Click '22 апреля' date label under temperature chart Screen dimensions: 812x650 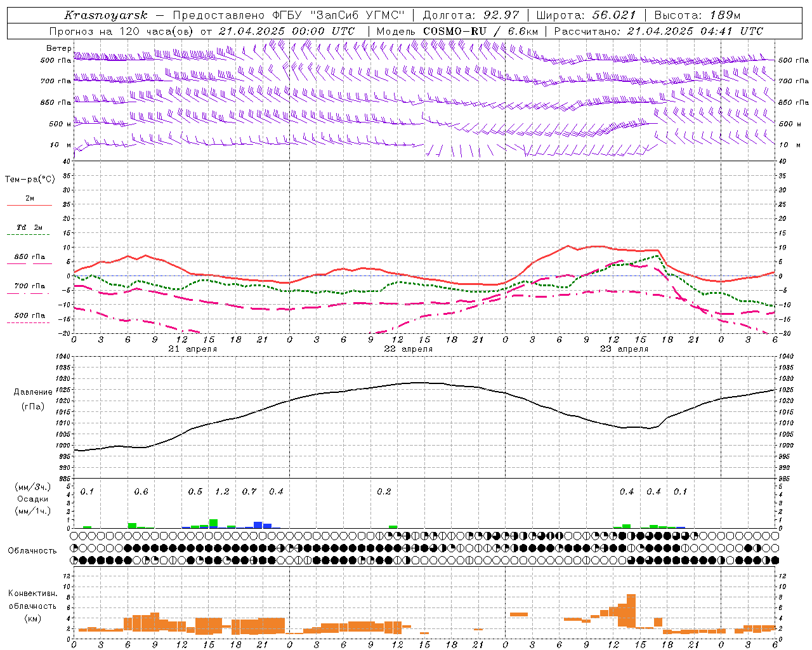pos(409,349)
